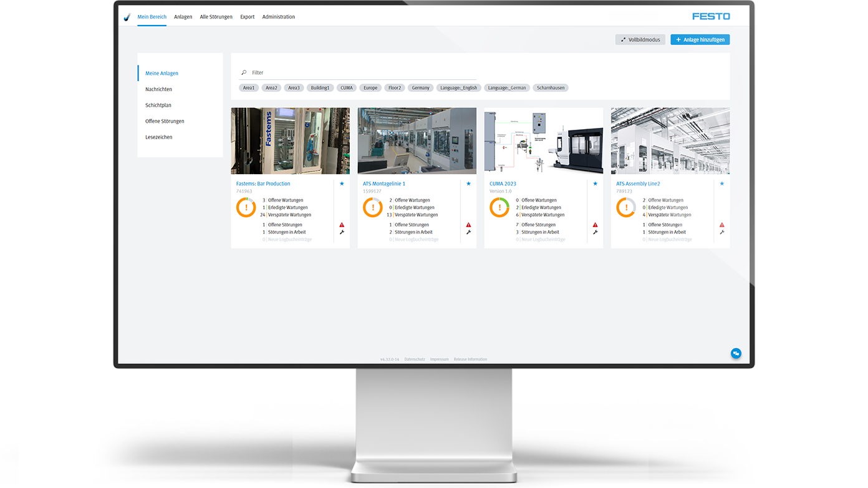Toggle the favorite star on Fastems: Bar Production
Screen dimensions: 868x488
tap(342, 183)
